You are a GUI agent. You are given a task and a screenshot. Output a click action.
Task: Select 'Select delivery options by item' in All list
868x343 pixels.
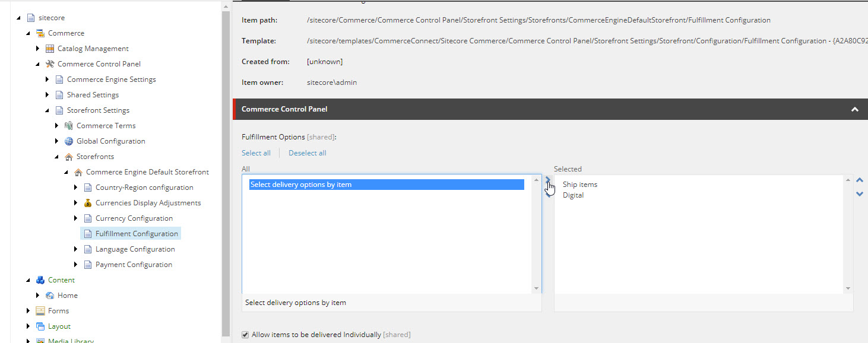(x=387, y=185)
